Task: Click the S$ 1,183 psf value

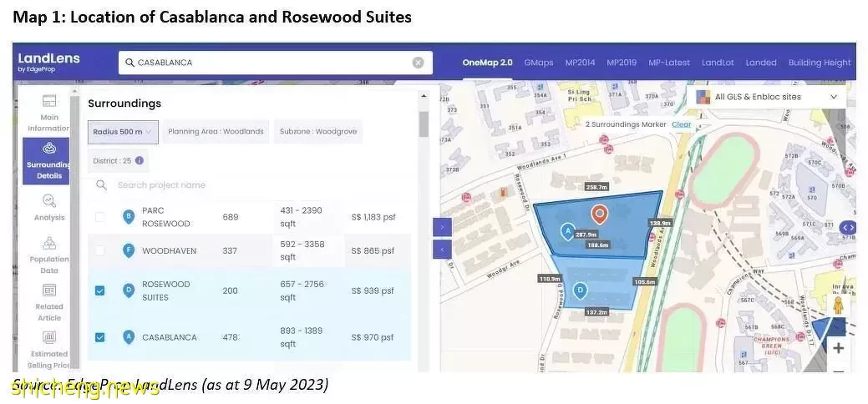Action: [x=373, y=217]
